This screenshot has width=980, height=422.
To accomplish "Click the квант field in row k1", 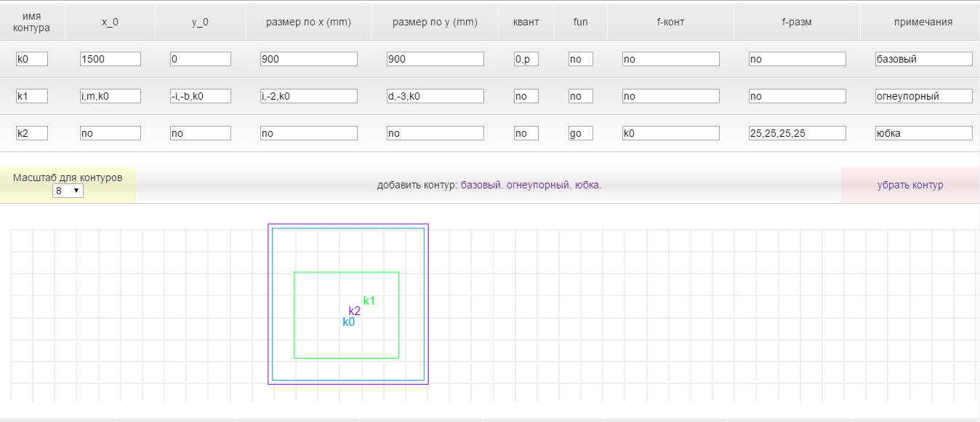I will click(526, 96).
